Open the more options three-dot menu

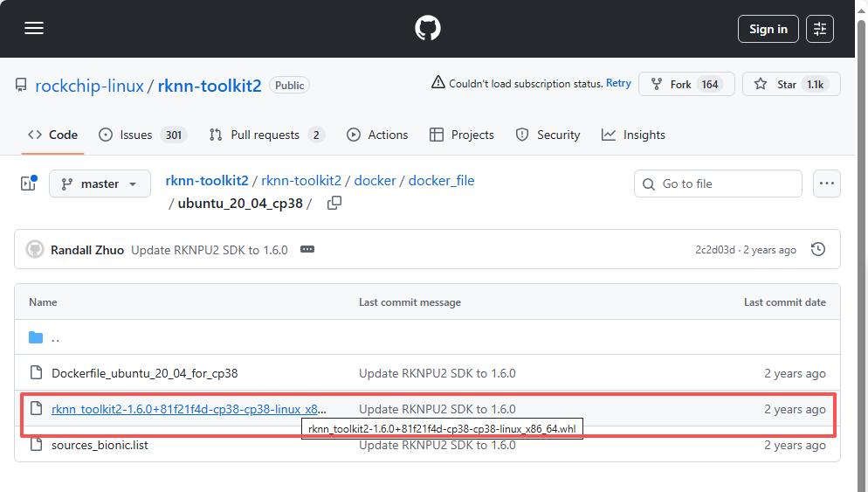coord(826,184)
